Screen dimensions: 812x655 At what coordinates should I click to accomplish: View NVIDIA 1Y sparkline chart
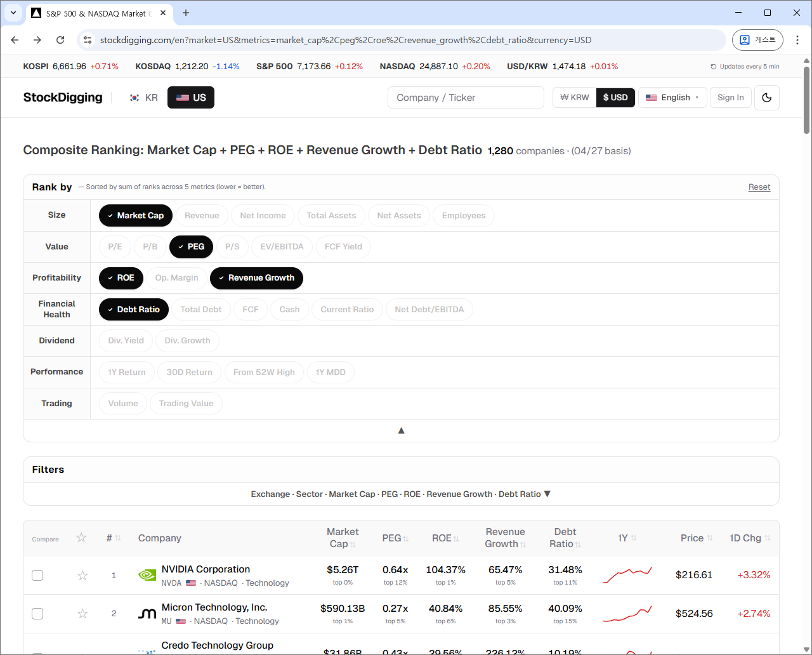(627, 575)
